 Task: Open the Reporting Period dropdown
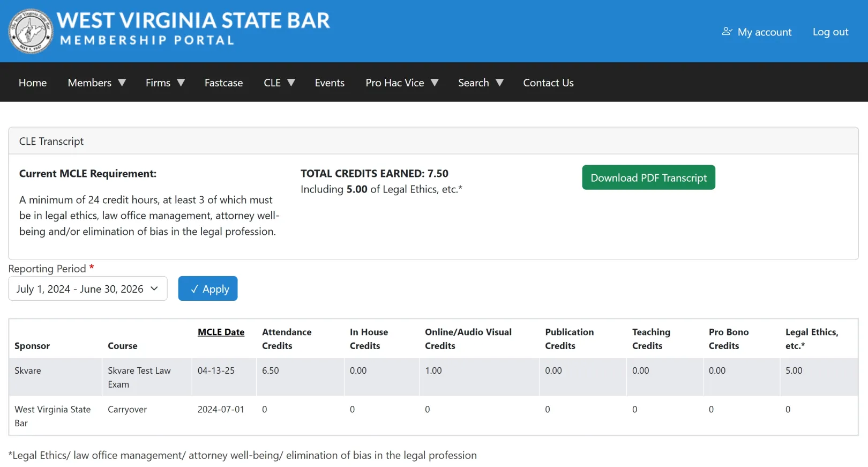pyautogui.click(x=88, y=288)
